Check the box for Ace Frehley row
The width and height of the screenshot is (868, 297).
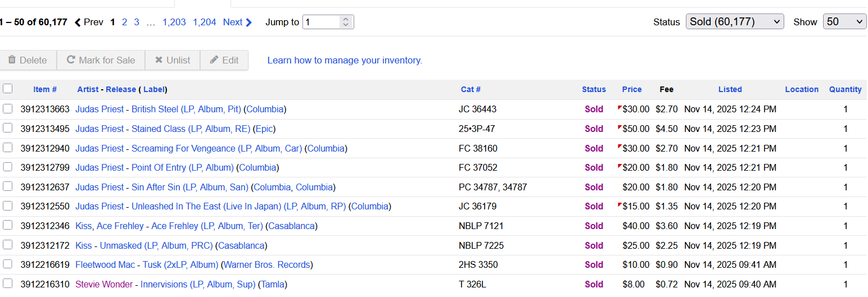(7, 225)
